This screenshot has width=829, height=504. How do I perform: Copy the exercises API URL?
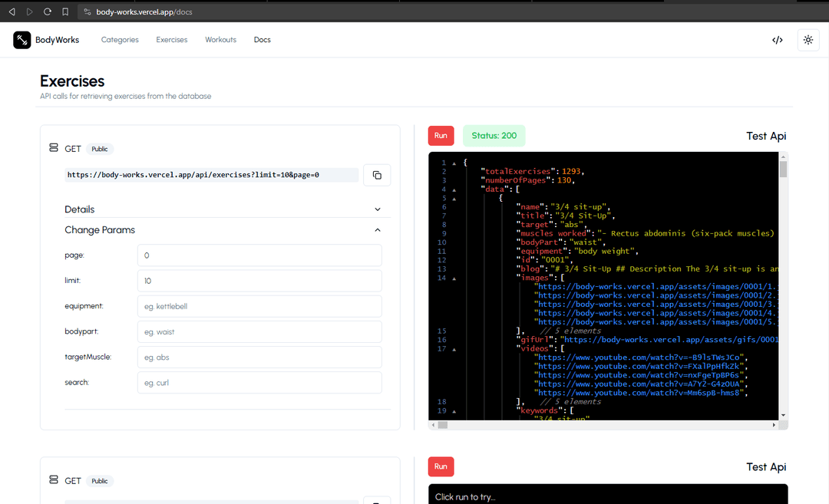377,175
